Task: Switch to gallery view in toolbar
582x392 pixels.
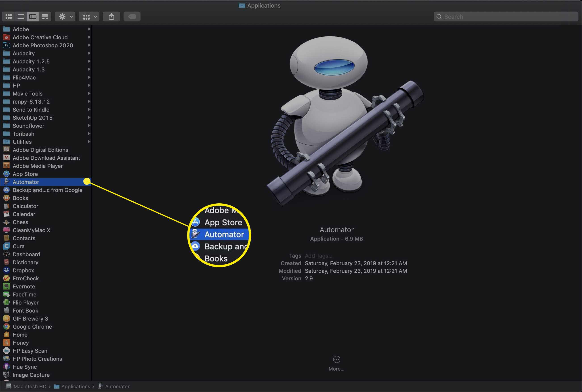Action: point(45,17)
